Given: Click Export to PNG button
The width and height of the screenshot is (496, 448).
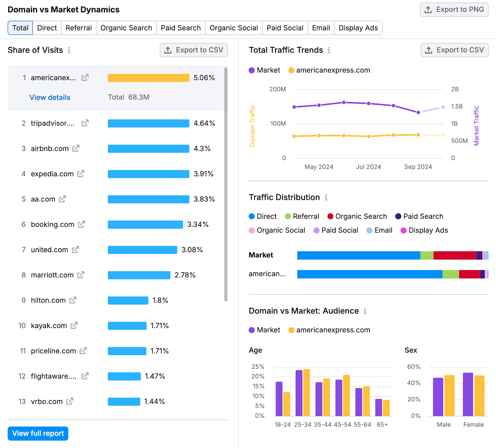Looking at the screenshot, I should tap(454, 10).
